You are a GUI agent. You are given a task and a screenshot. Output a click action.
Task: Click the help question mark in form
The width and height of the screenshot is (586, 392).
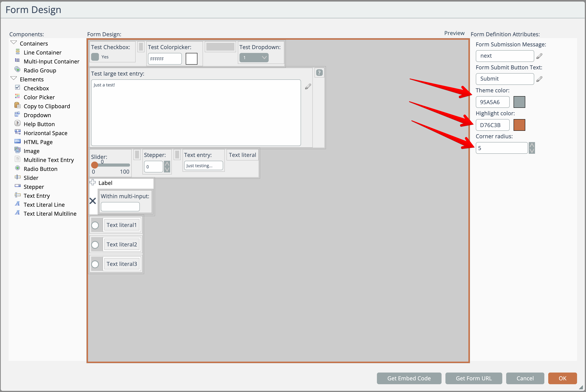pos(319,73)
